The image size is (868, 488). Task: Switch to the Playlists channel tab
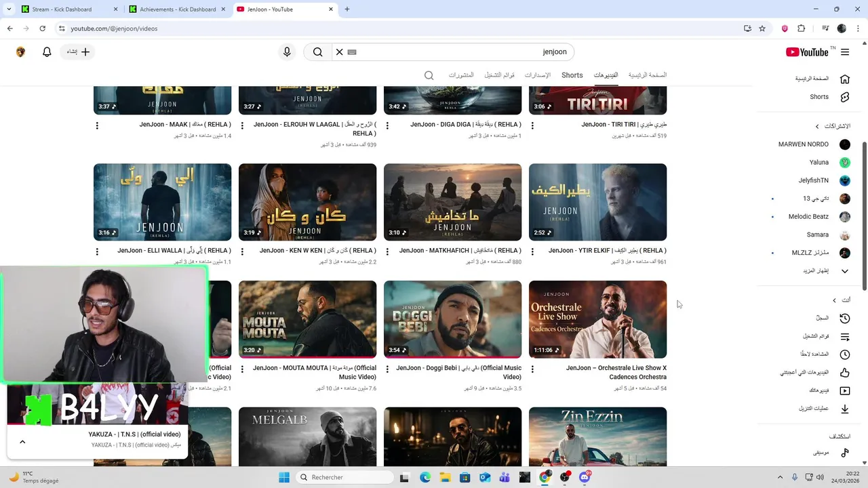coord(499,75)
